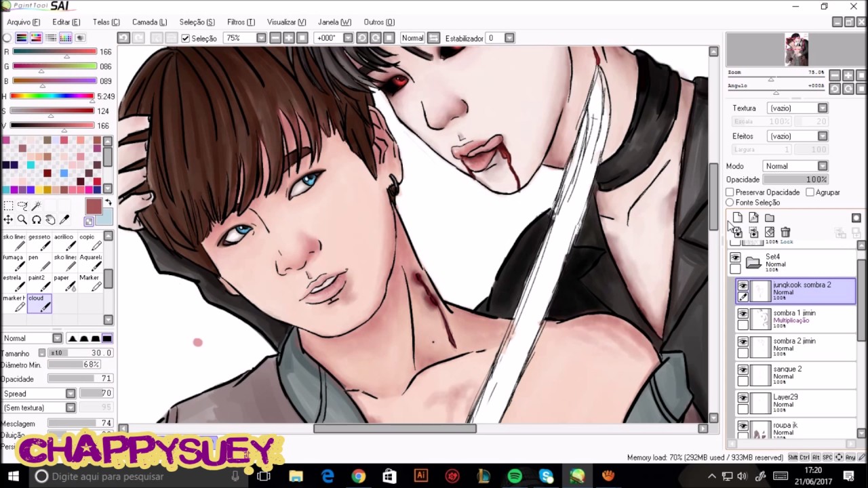Select the hand pan tool

51,220
